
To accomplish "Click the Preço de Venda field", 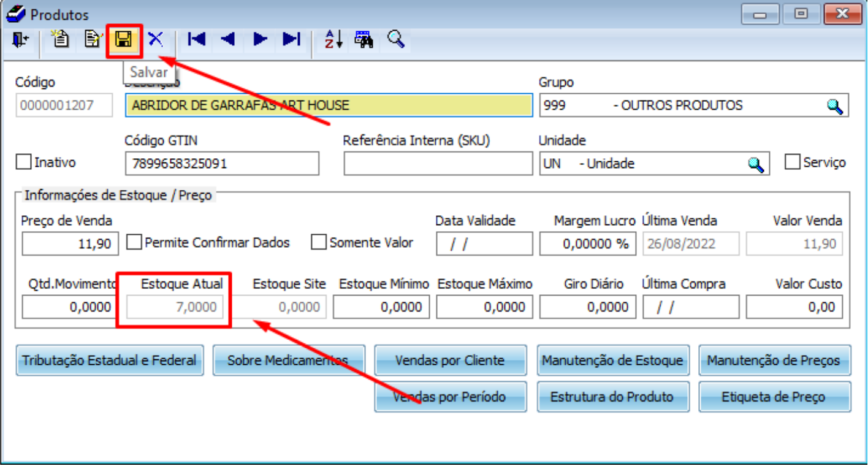I will [70, 244].
